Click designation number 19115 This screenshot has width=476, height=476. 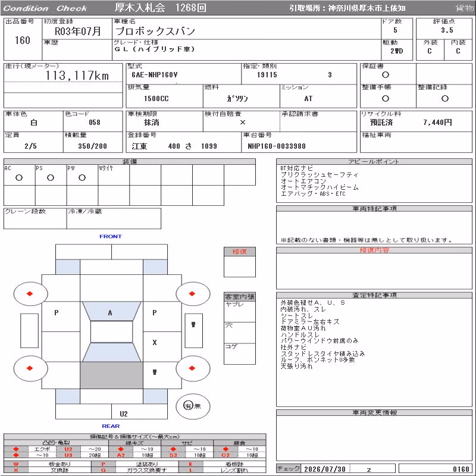click(x=267, y=75)
